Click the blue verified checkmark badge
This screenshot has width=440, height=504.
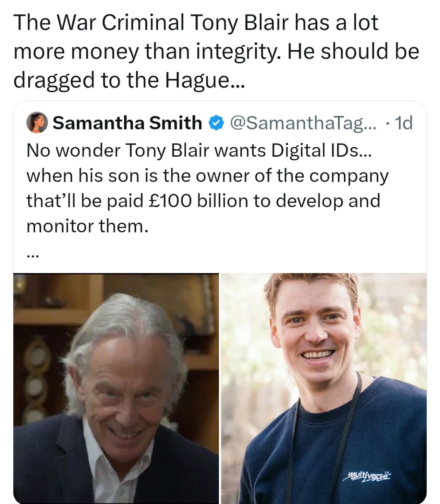coord(215,123)
